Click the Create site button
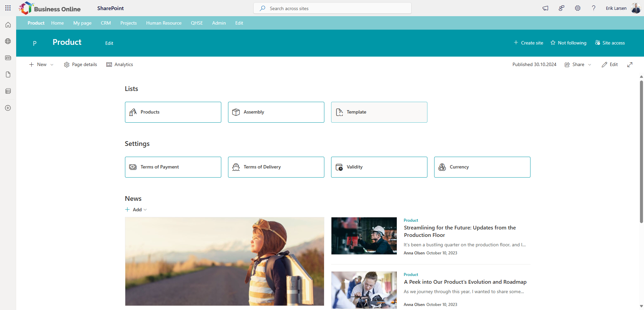The width and height of the screenshot is (644, 310). tap(528, 43)
